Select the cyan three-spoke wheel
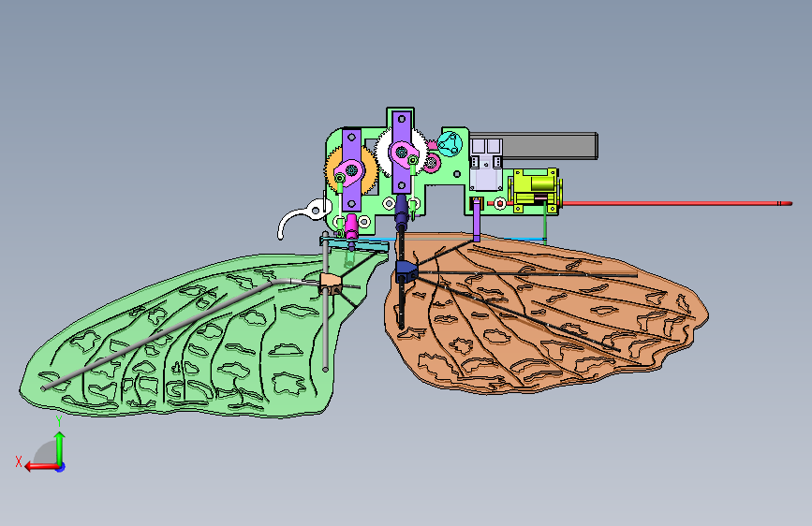This screenshot has width=812, height=526. pyautogui.click(x=449, y=144)
